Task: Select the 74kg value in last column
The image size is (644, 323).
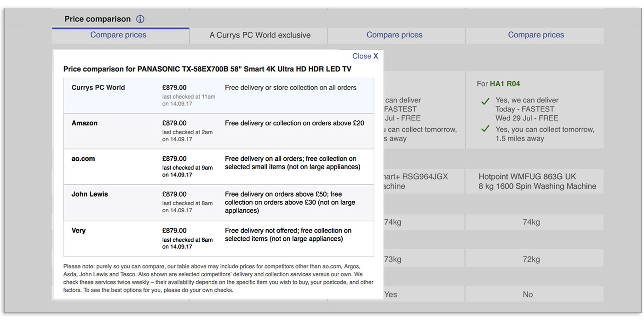Action: tap(531, 222)
